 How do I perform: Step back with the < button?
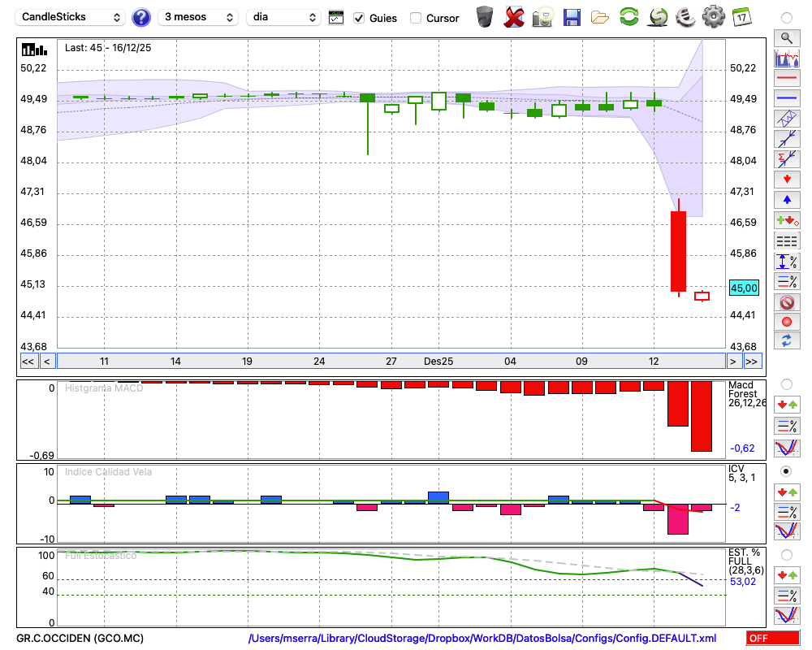click(46, 362)
